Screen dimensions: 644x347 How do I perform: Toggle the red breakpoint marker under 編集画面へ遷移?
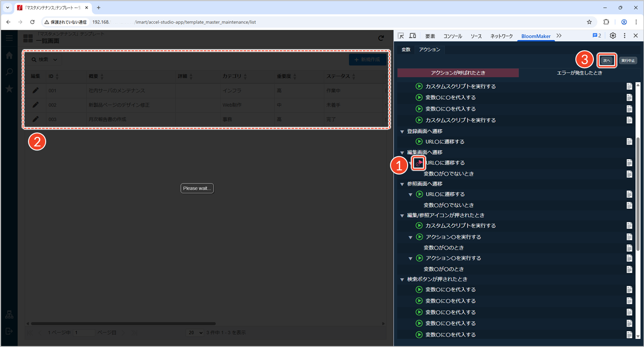click(x=419, y=163)
